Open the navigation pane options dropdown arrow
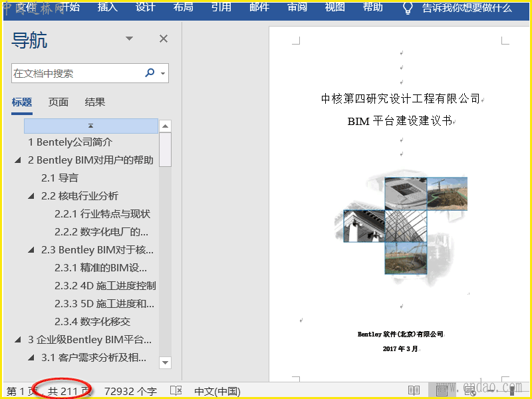This screenshot has width=532, height=399. [x=129, y=39]
